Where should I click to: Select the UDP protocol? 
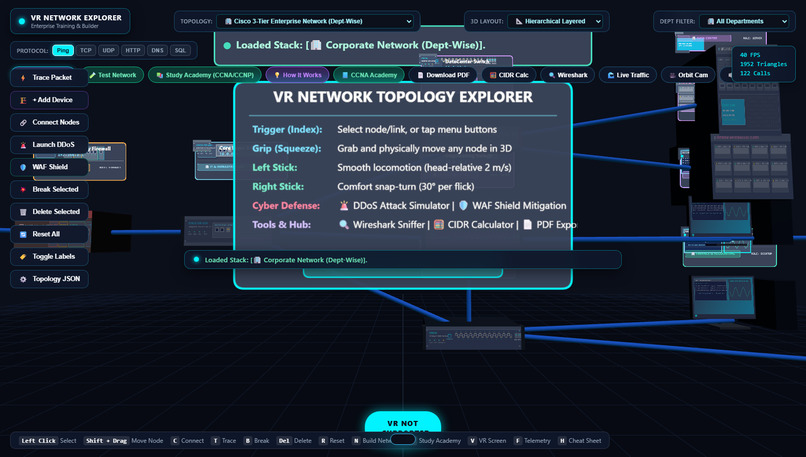pos(108,50)
